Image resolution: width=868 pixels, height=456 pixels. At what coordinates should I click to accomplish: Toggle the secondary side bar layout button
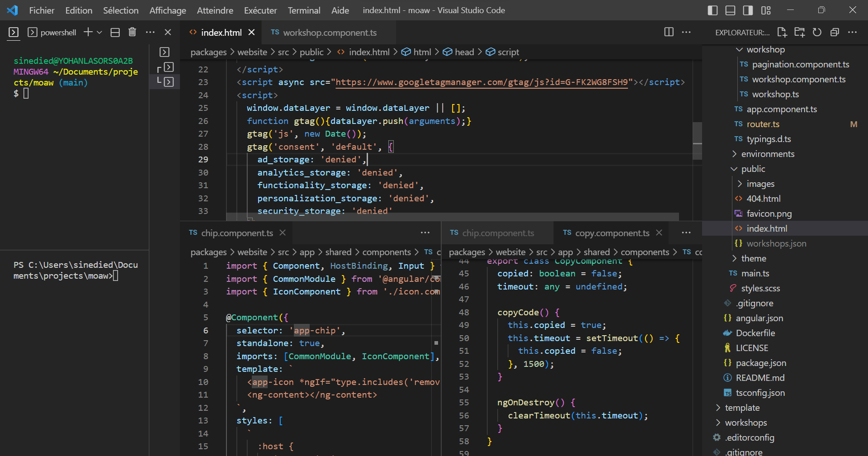pos(748,10)
